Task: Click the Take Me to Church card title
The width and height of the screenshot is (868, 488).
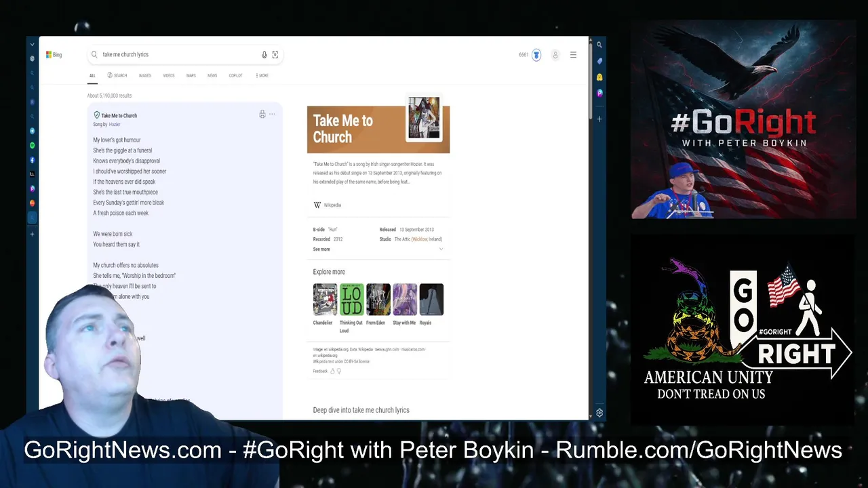Action: [119, 116]
